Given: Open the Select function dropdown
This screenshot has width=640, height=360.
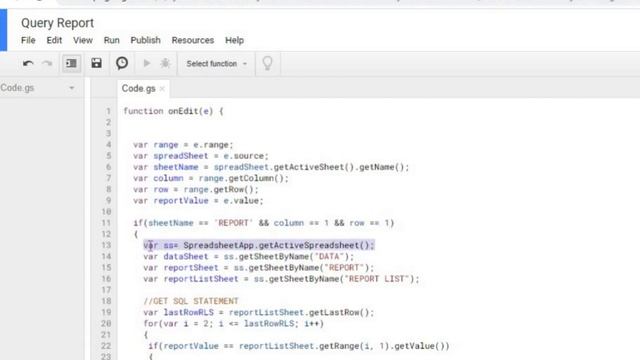Looking at the screenshot, I should [216, 64].
